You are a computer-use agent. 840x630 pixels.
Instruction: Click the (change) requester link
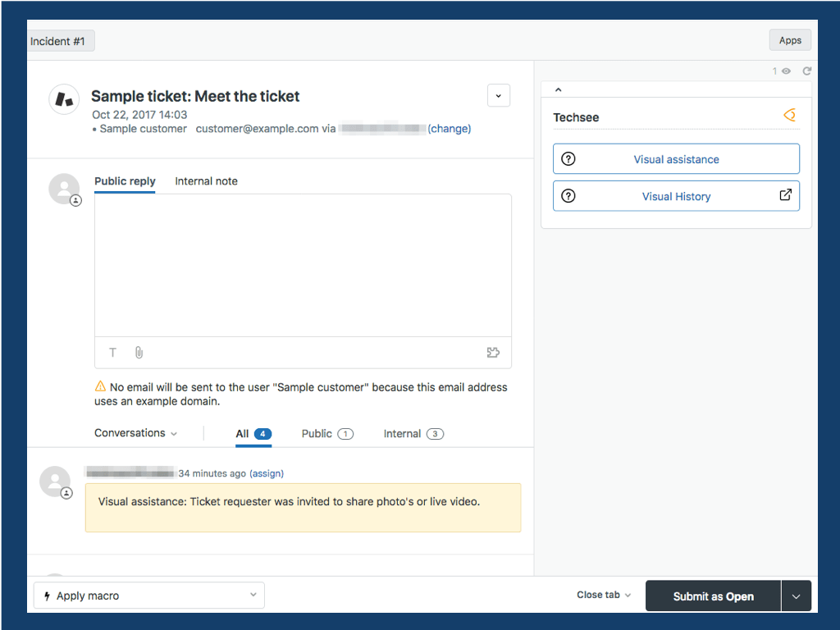click(449, 129)
